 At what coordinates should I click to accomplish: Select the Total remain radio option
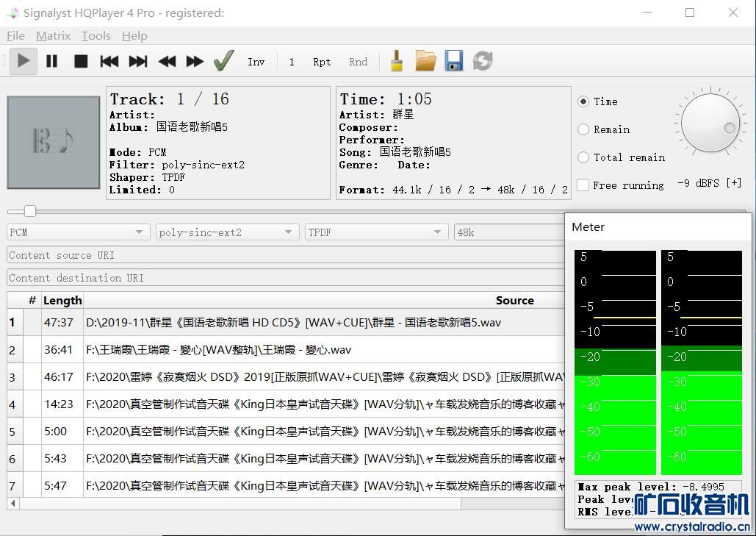coord(583,157)
